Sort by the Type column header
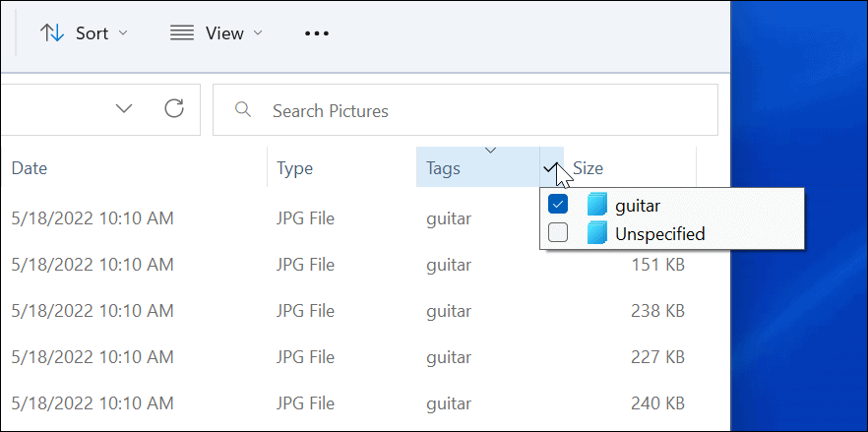This screenshot has width=868, height=432. tap(294, 168)
